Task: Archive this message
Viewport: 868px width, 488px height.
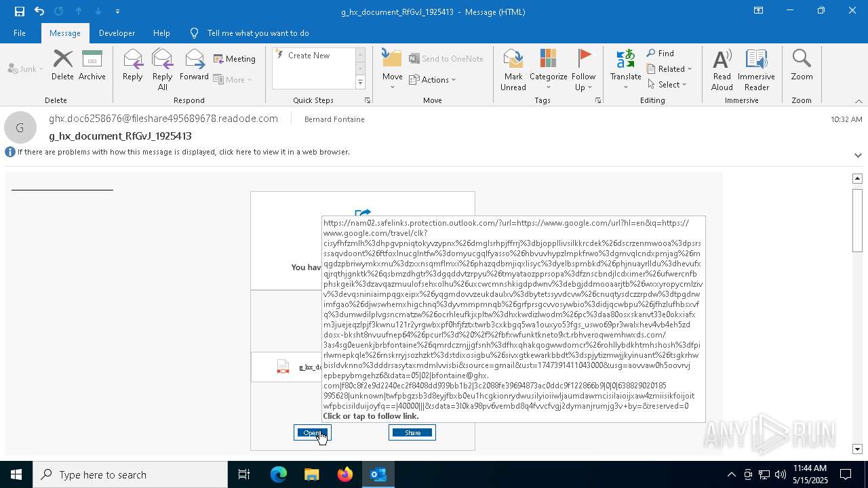Action: click(x=92, y=66)
